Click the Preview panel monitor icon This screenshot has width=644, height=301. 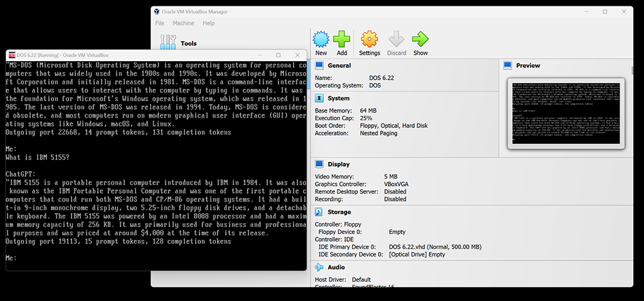(x=507, y=66)
